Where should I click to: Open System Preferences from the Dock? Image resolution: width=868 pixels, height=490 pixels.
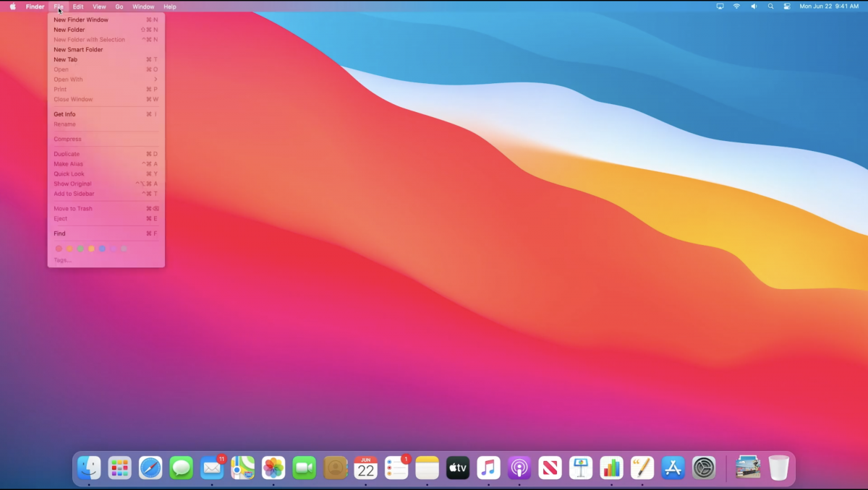[703, 468]
